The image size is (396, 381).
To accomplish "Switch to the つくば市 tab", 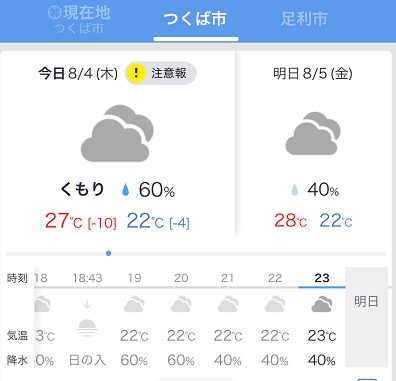I will 196,19.
